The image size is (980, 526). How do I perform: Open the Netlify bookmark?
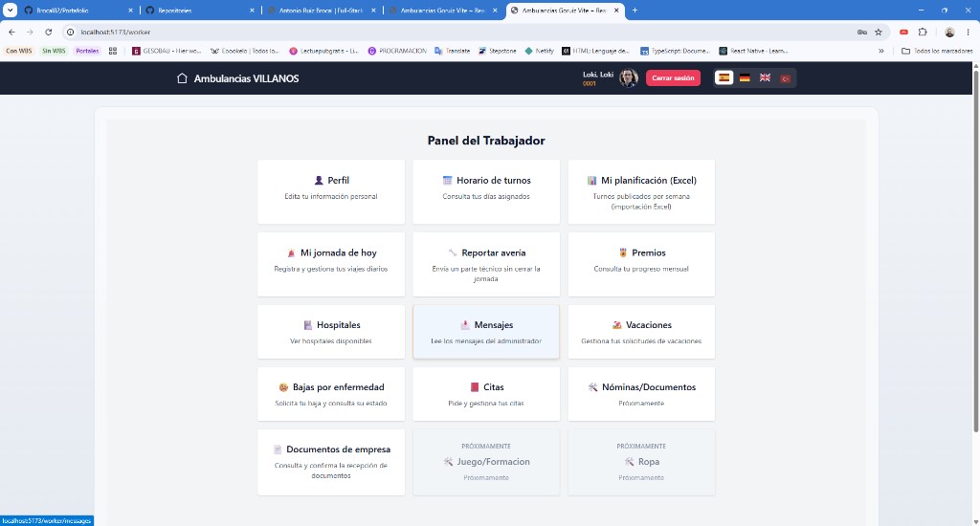point(540,52)
